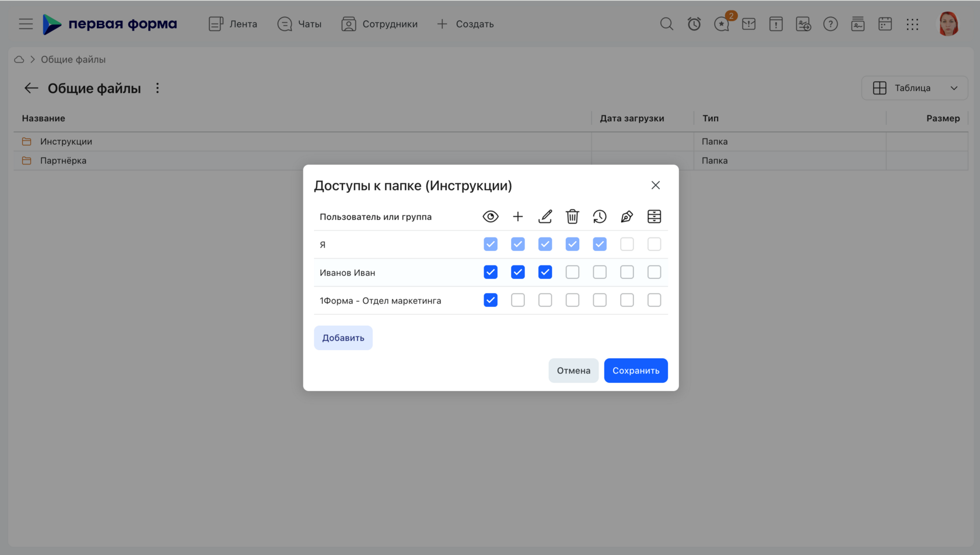Click the version history clock column icon
The width and height of the screenshot is (980, 555).
[x=600, y=217]
